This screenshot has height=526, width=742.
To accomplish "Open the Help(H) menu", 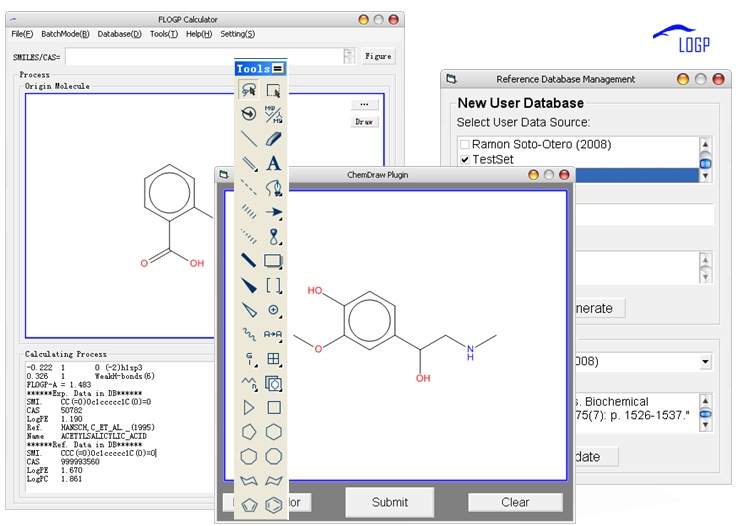I will pos(199,34).
